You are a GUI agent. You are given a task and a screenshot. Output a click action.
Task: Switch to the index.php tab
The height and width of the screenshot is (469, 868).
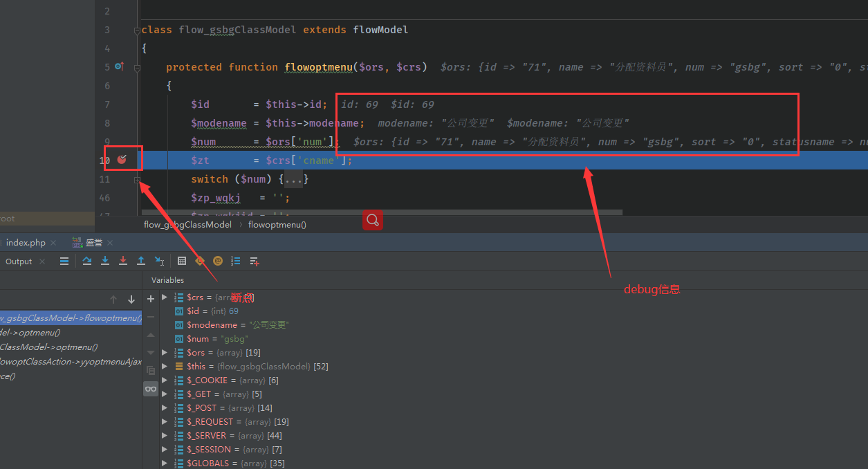pos(26,243)
